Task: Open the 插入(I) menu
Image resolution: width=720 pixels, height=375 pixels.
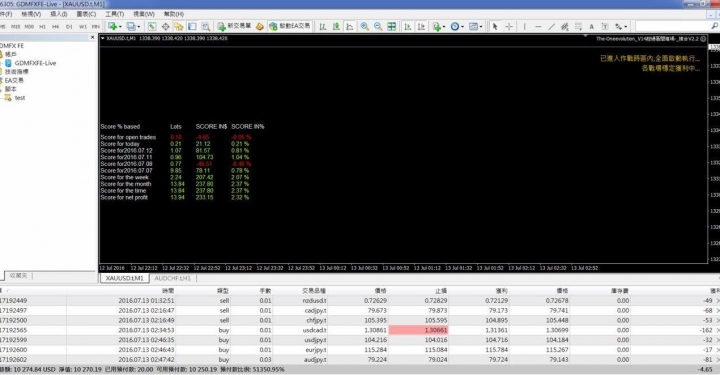Action: (x=58, y=14)
